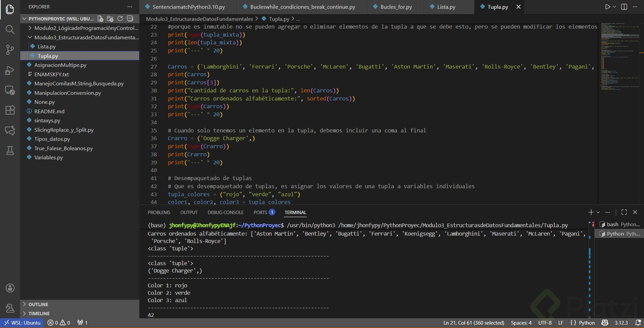This screenshot has height=328, width=644.
Task: Open Run and Debug view
Action: 10,70
